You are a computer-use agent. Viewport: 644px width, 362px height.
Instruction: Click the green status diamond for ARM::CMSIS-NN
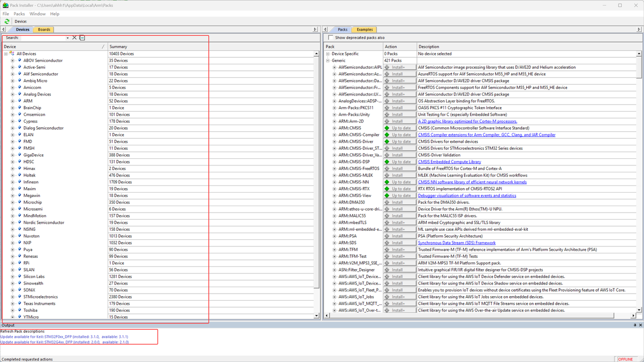pyautogui.click(x=387, y=182)
